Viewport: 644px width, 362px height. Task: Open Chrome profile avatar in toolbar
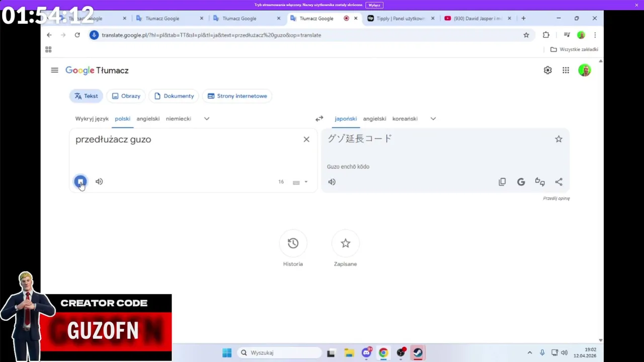click(581, 35)
